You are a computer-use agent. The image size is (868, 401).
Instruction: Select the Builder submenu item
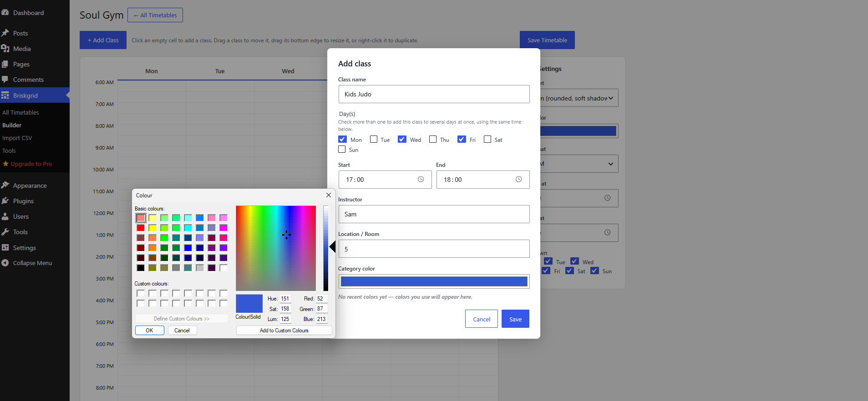coord(12,125)
